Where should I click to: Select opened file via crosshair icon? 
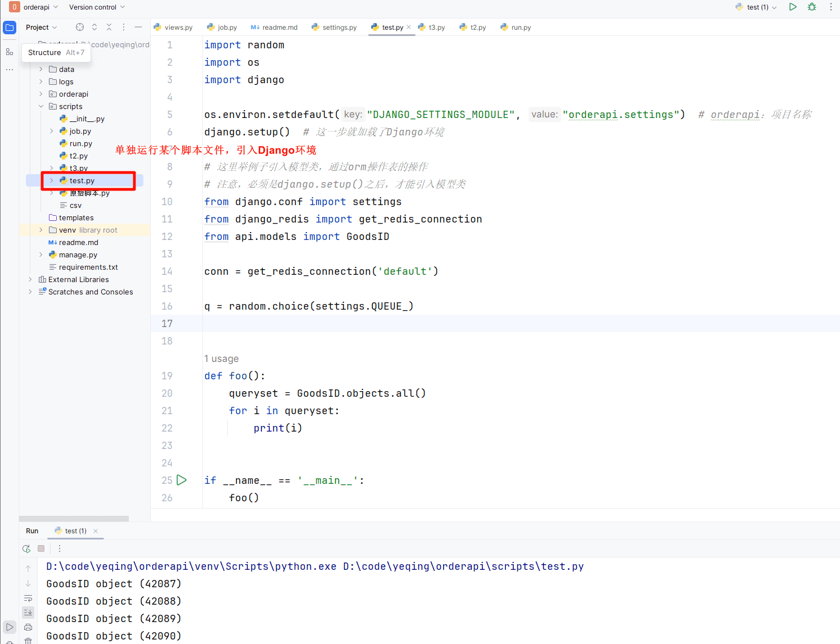[80, 27]
